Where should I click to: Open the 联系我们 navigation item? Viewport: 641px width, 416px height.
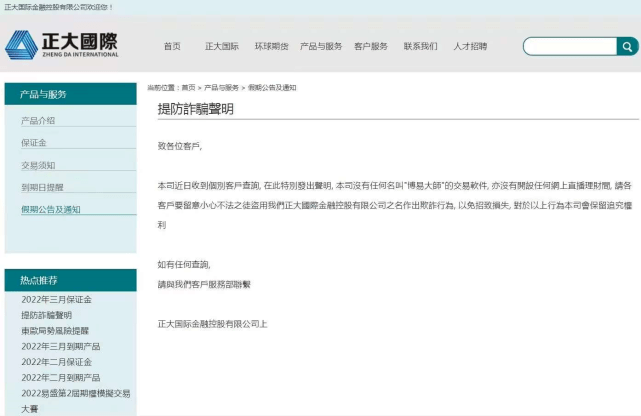(420, 46)
